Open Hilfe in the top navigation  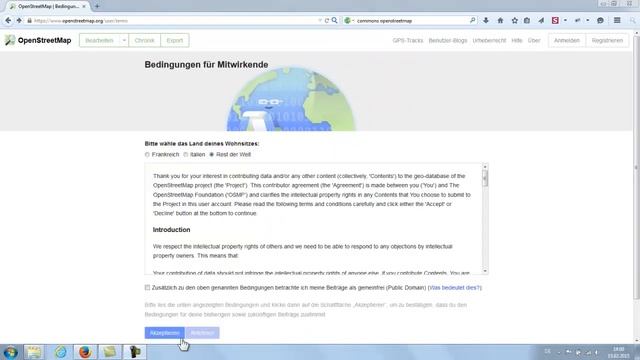[517, 40]
